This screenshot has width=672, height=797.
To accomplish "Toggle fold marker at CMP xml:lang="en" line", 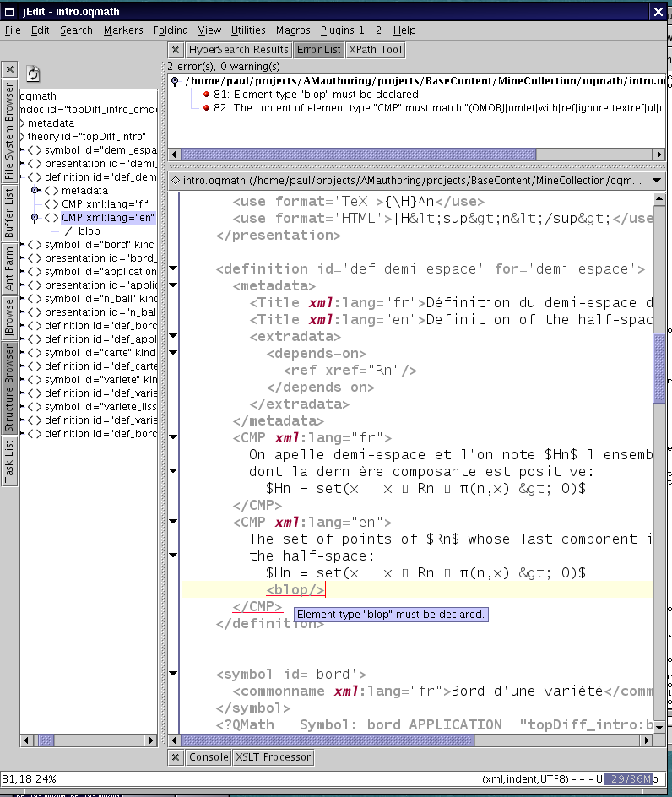I will pyautogui.click(x=174, y=523).
